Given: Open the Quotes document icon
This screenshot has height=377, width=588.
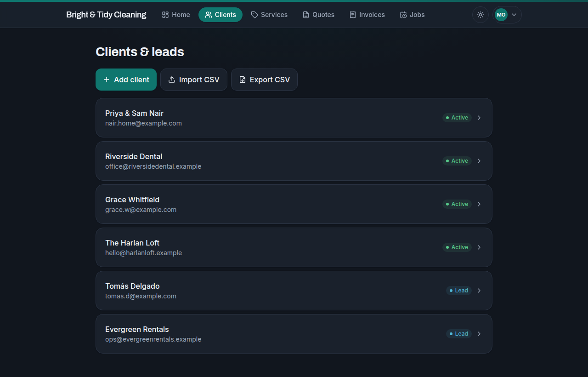Looking at the screenshot, I should point(306,15).
